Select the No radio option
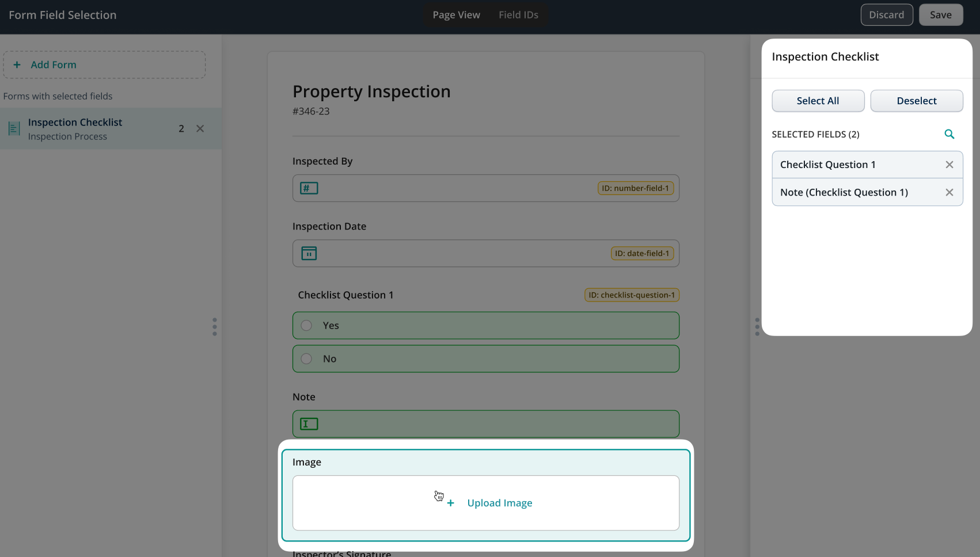The width and height of the screenshot is (980, 557). (x=307, y=359)
